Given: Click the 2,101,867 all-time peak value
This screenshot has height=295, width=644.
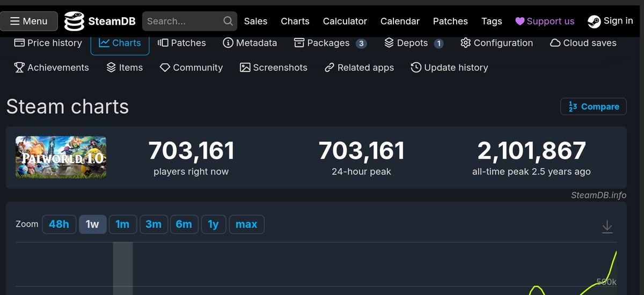Looking at the screenshot, I should click(x=531, y=151).
